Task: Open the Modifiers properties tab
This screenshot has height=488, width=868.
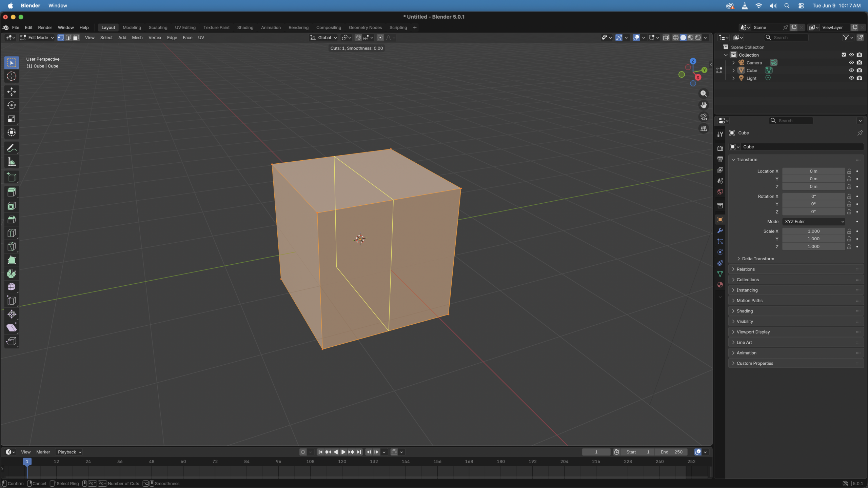Action: (x=720, y=230)
